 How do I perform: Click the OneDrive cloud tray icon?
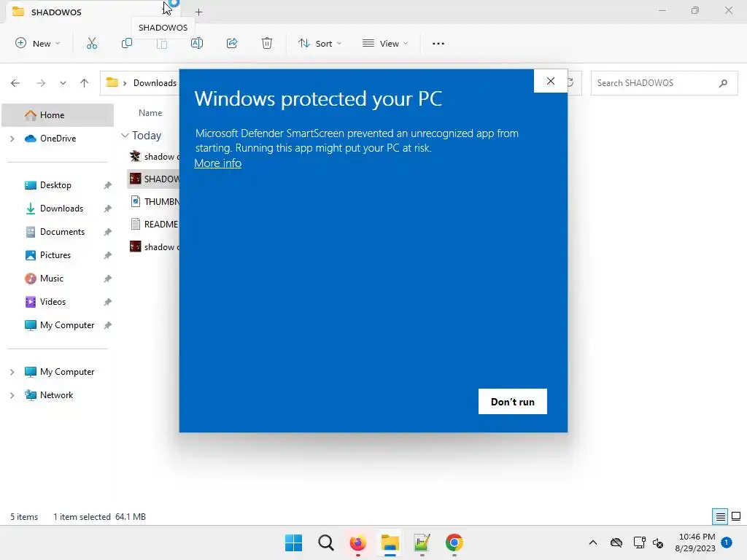tap(616, 542)
